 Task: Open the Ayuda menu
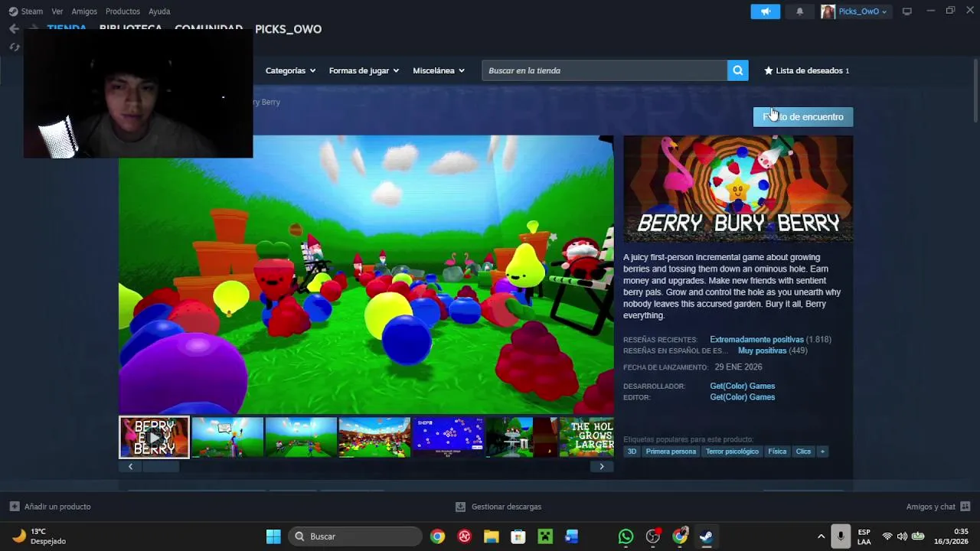click(159, 11)
